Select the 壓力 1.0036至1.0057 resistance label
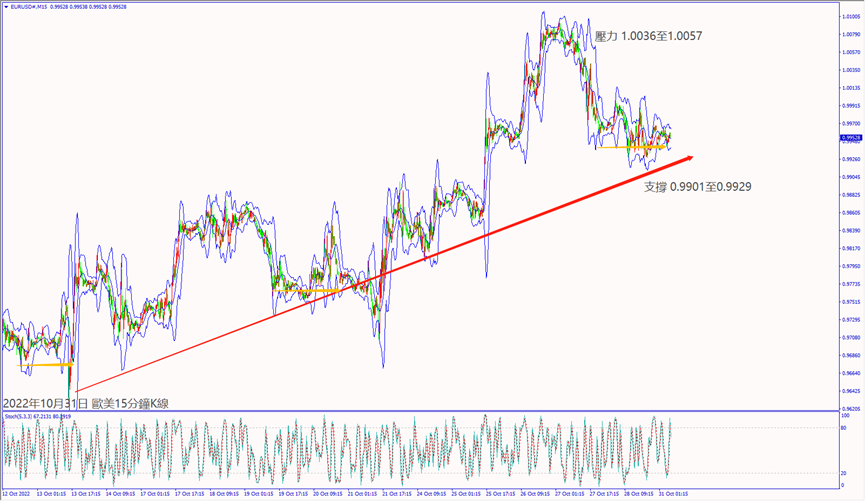 click(x=648, y=36)
